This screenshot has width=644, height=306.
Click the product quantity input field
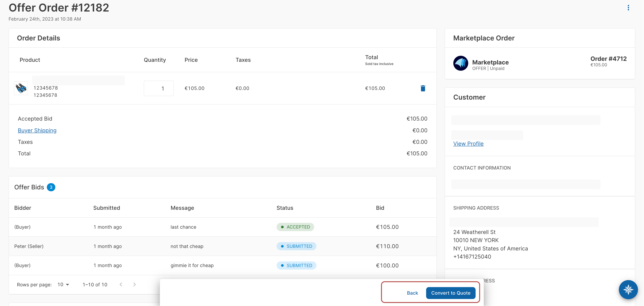click(x=159, y=88)
